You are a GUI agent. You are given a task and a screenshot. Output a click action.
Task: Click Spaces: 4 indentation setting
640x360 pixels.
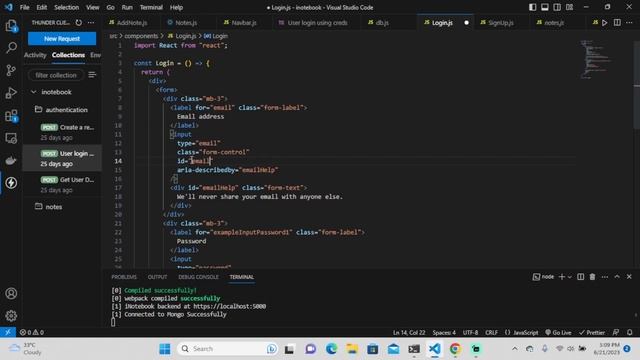click(444, 332)
